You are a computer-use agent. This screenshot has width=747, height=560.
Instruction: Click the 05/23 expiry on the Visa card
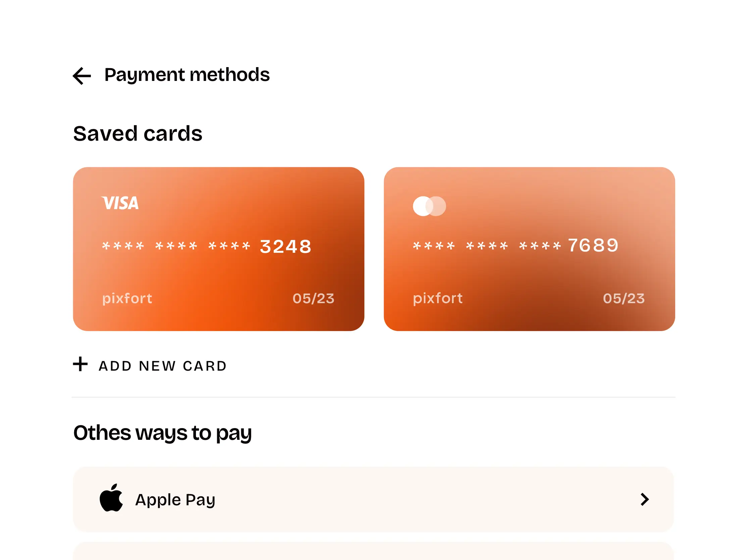pyautogui.click(x=313, y=298)
